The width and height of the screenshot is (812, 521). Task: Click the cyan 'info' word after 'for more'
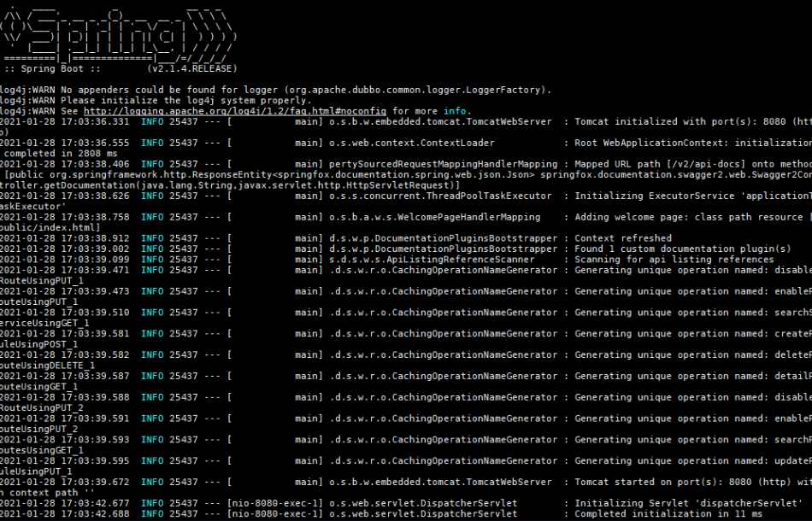pyautogui.click(x=455, y=111)
